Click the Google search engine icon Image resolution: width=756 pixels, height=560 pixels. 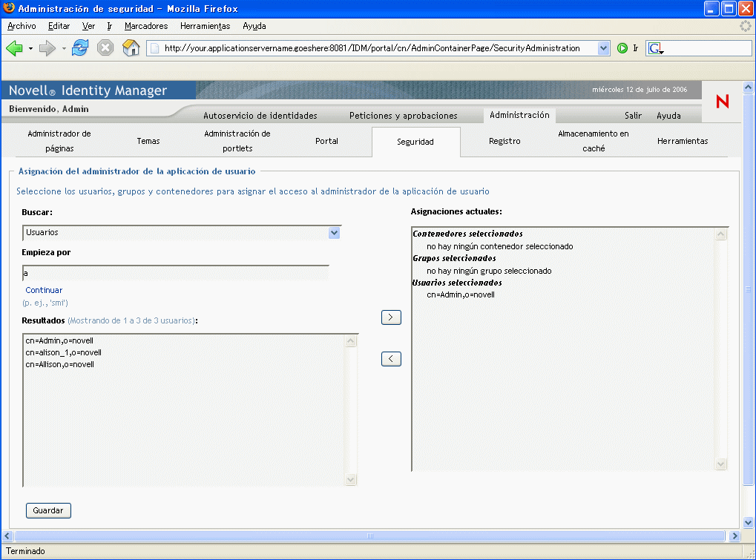click(x=656, y=48)
